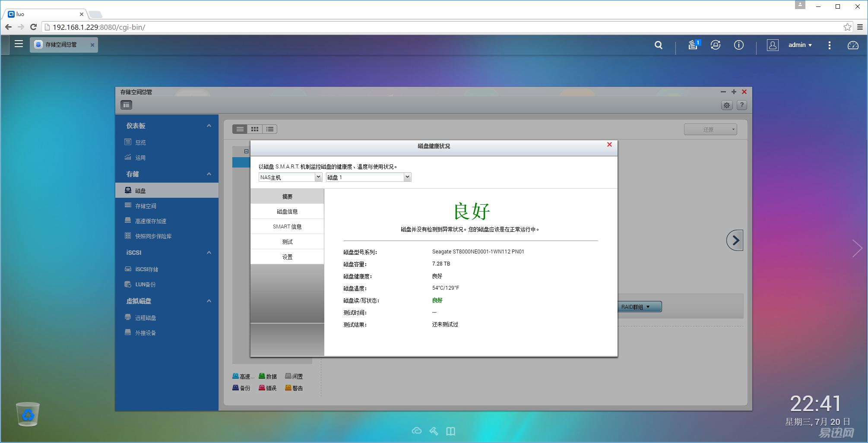Toggle the sidebar panel layout button
Viewport: 868px width, 443px height.
point(126,105)
